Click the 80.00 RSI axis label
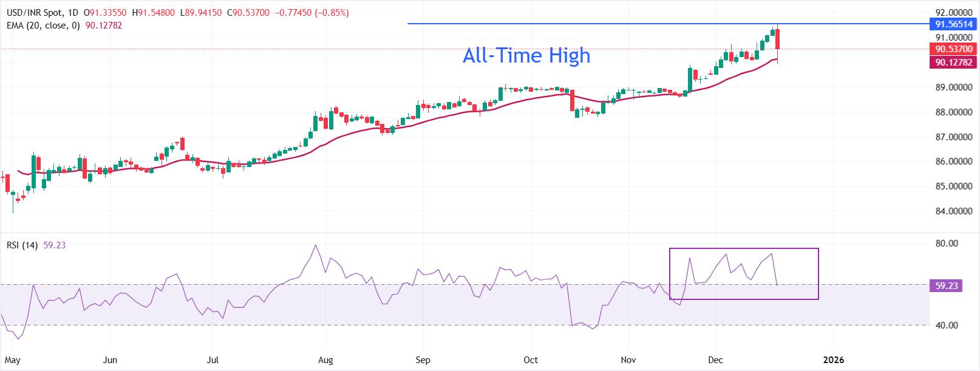Image resolution: width=980 pixels, height=371 pixels. click(x=947, y=243)
